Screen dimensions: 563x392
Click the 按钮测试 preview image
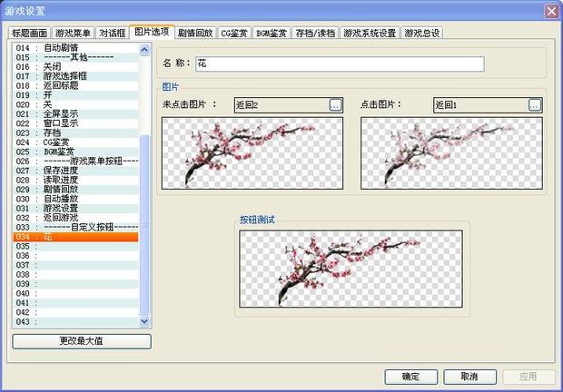[x=351, y=268]
